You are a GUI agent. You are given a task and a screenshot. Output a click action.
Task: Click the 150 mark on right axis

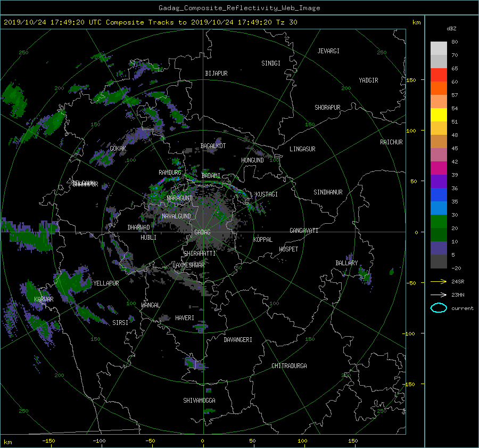[411, 80]
